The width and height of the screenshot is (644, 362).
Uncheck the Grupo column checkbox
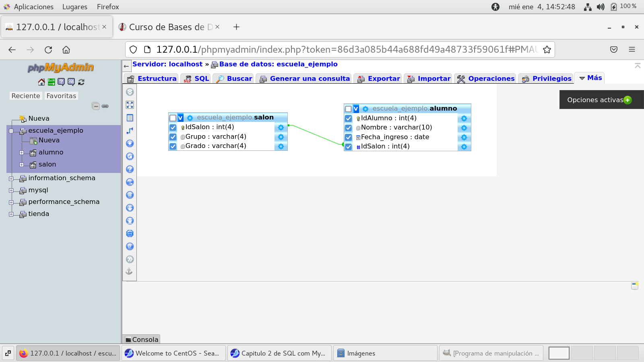173,137
